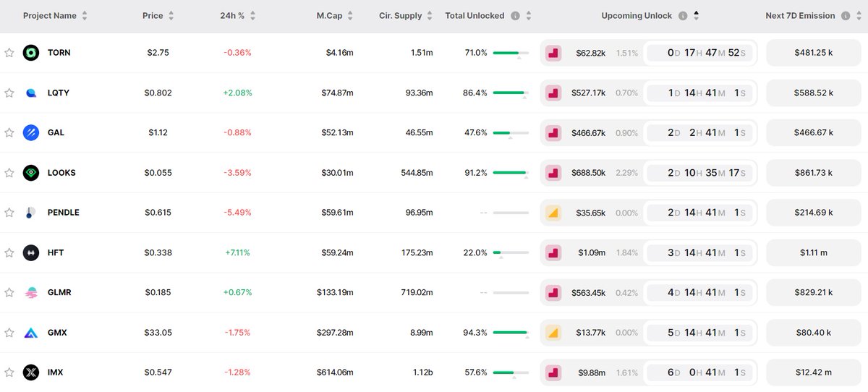The height and width of the screenshot is (392, 868).
Task: Click info icon beside Total Unlocked header
Action: click(x=515, y=16)
